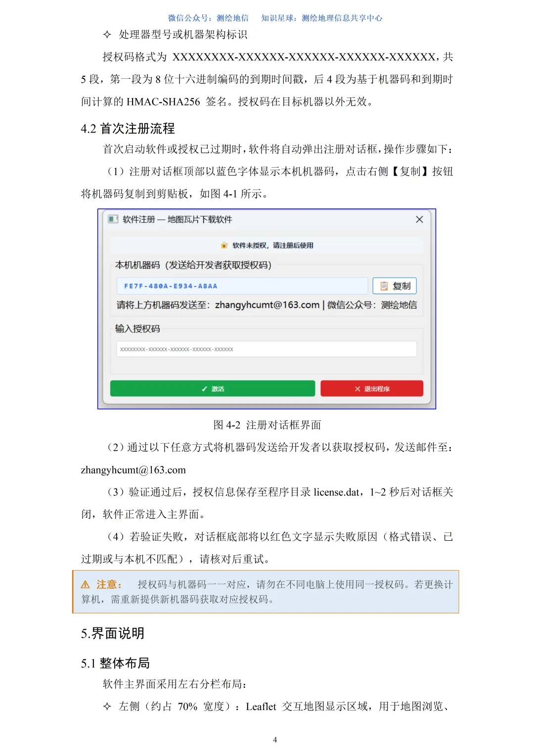Click the clipboard icon on the 复制 button
The image size is (534, 756).
pos(384,286)
